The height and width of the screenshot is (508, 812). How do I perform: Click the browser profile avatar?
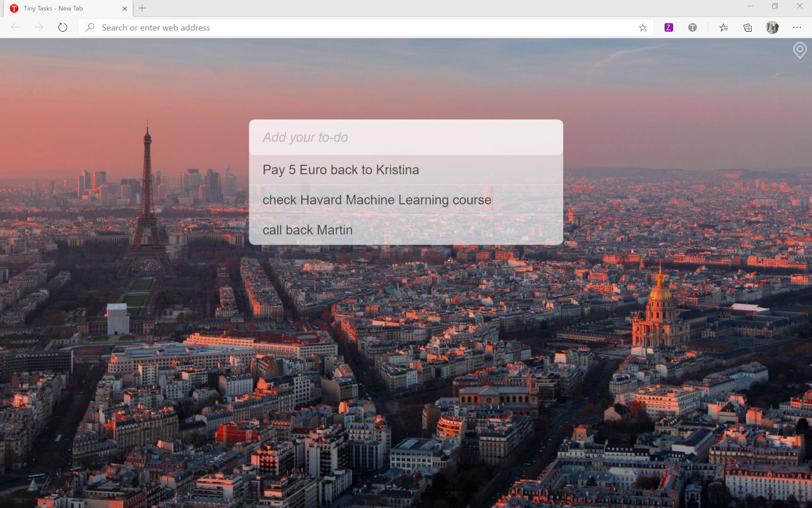pos(771,27)
